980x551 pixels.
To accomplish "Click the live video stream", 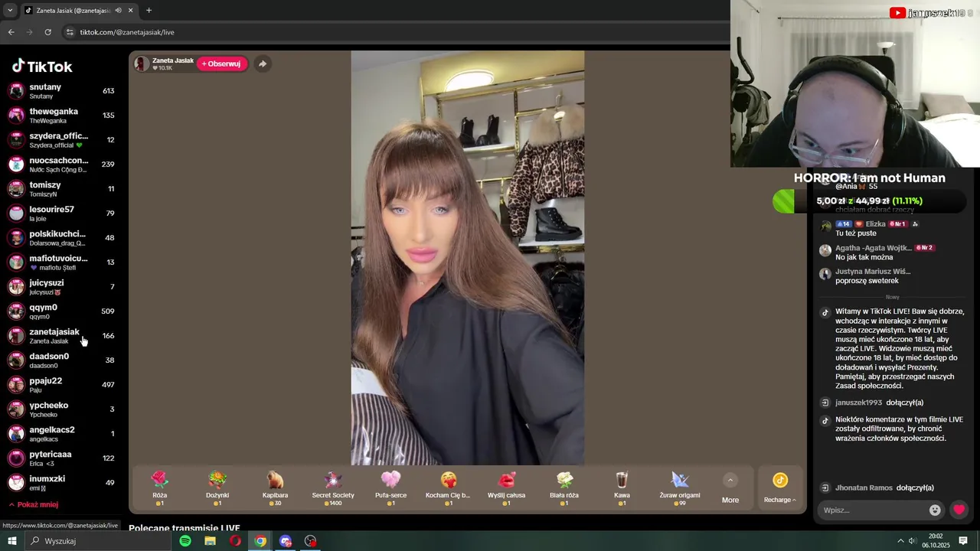I will 467,258.
